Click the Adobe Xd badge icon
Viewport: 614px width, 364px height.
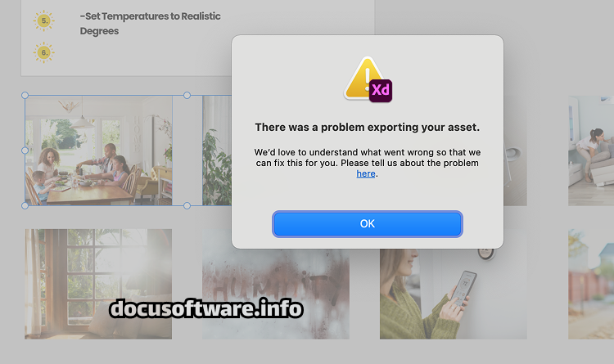[x=381, y=91]
